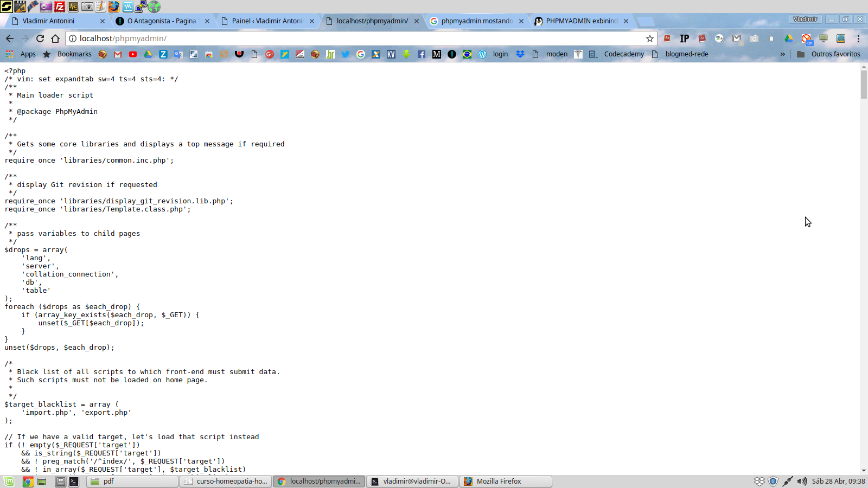Open the Chrome customize menu
The image size is (868, 488).
(859, 38)
